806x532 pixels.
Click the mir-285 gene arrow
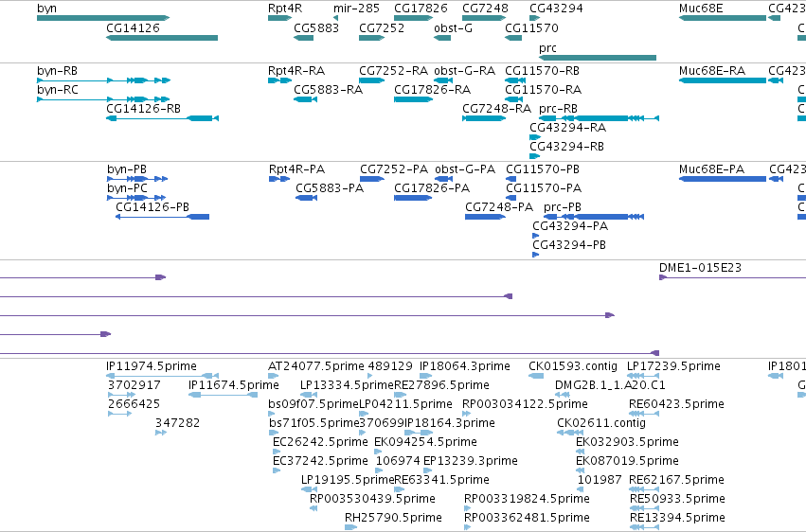(x=335, y=18)
